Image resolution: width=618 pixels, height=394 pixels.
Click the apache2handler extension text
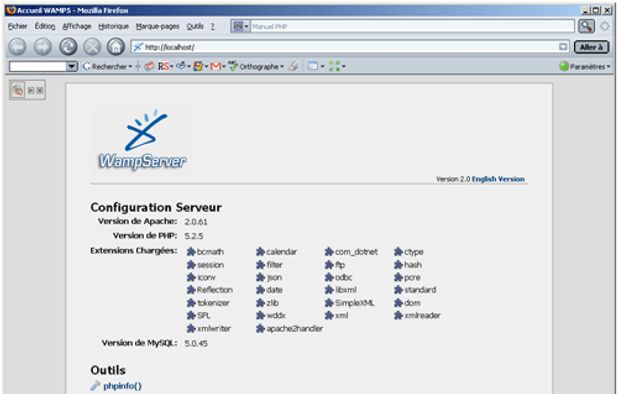pos(295,329)
